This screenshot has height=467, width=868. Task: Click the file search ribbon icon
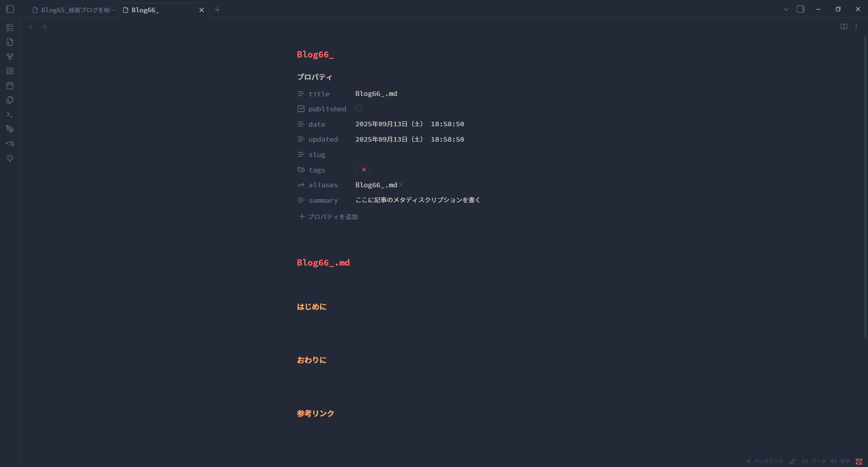coord(10,42)
